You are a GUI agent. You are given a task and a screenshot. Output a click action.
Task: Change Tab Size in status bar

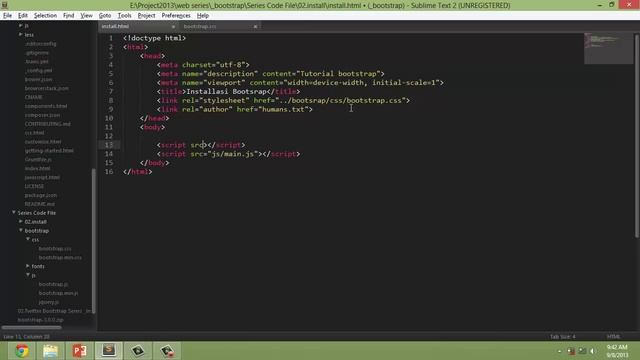click(562, 337)
